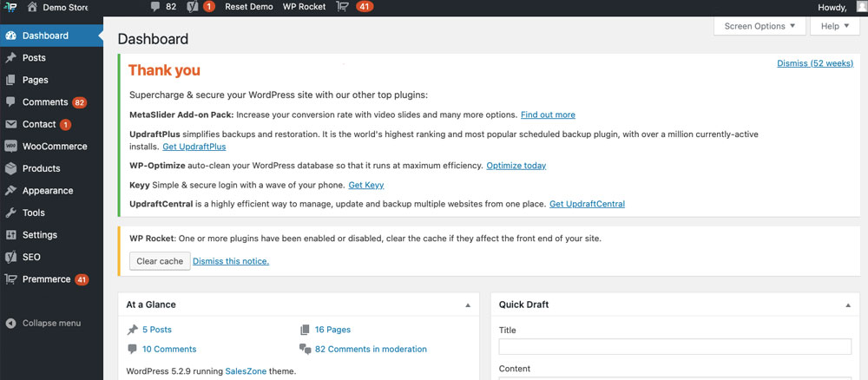Click the pin icon beside 5 Posts
This screenshot has width=868, height=380.
pos(132,330)
